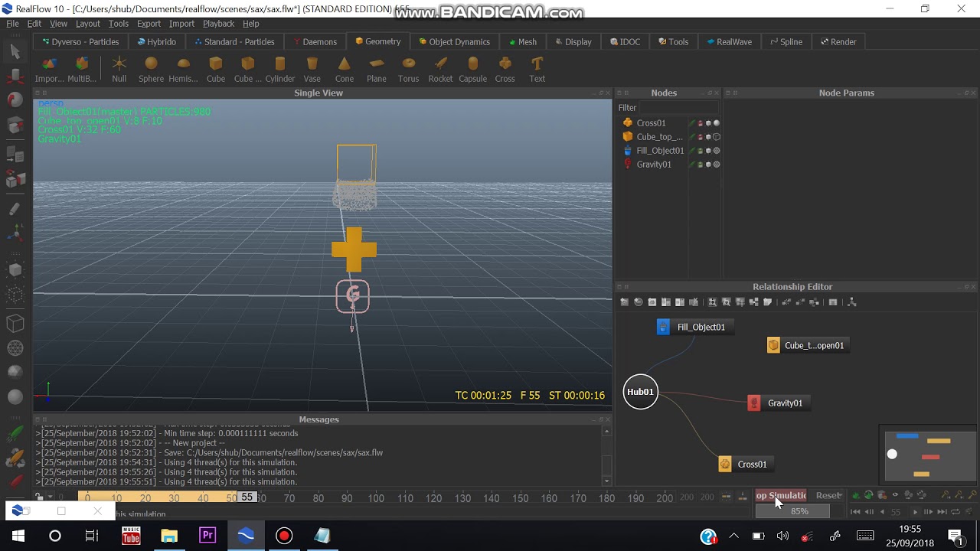
Task: Toggle loop playback button
Action: (x=955, y=512)
